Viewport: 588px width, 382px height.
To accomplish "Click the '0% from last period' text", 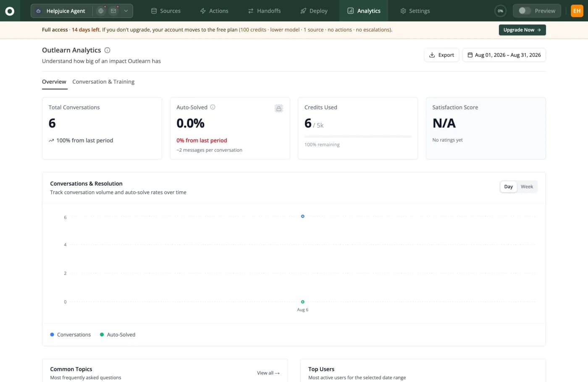I will coord(202,141).
